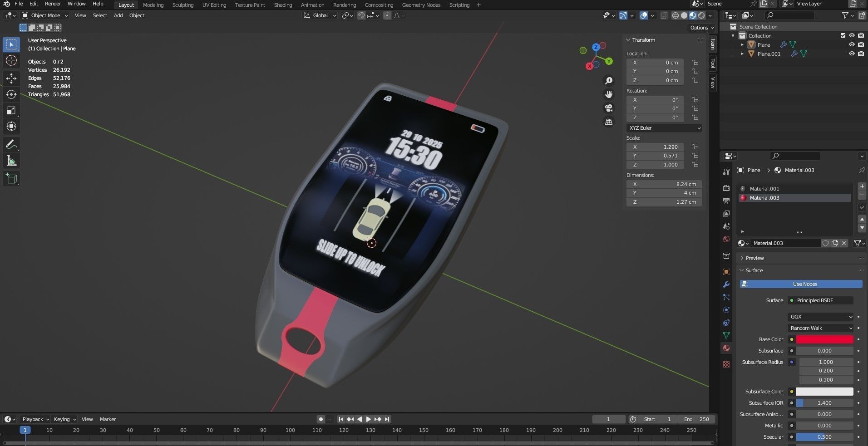Play the animation forward
868x446 pixels.
click(368, 419)
